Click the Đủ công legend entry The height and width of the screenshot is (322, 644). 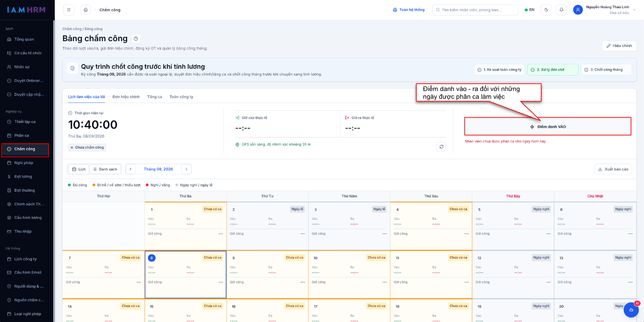pos(78,185)
